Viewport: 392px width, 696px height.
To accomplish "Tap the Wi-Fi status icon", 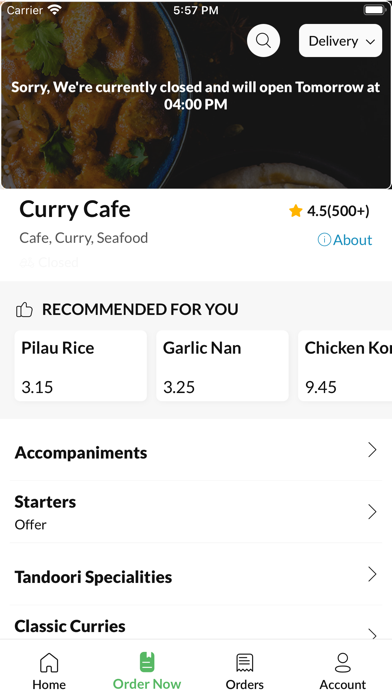I will (x=55, y=10).
